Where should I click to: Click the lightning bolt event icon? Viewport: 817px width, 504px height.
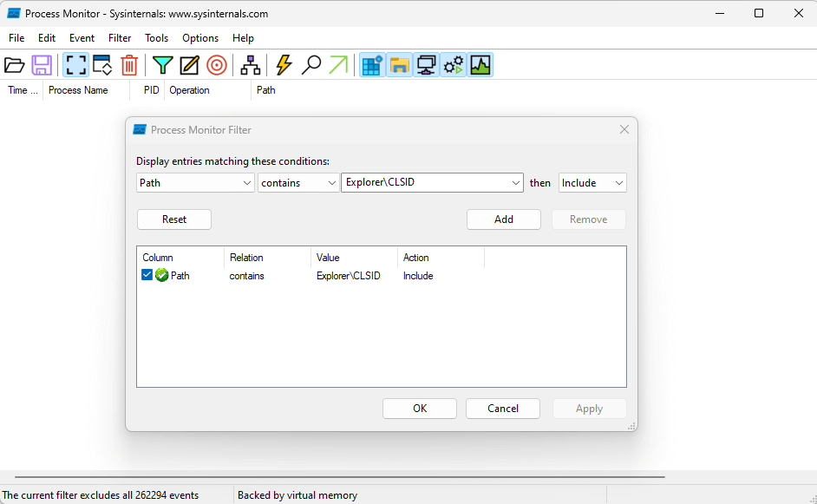(x=284, y=65)
